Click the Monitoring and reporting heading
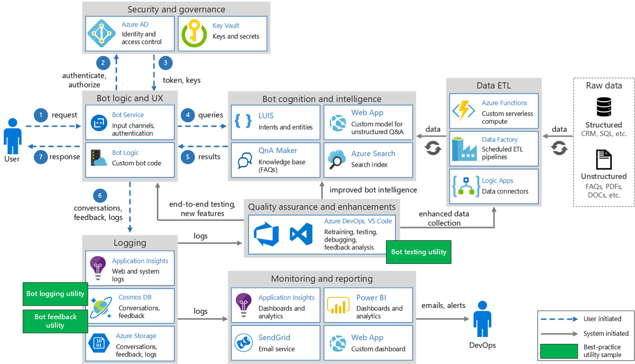The height and width of the screenshot is (364, 635). click(322, 279)
